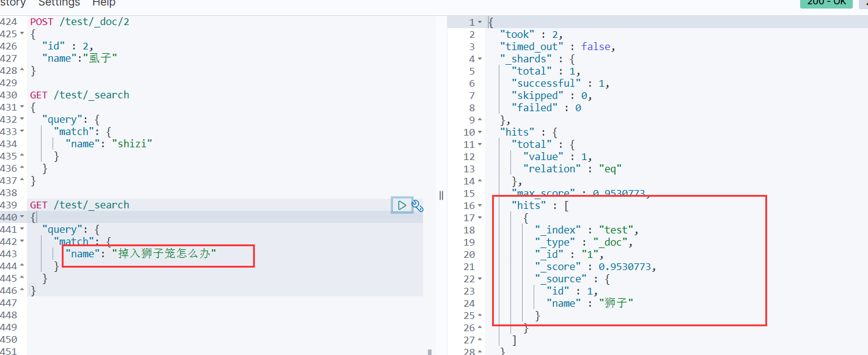Image resolution: width=868 pixels, height=355 pixels.
Task: Fold the outer hits object at line 10
Action: pyautogui.click(x=480, y=132)
